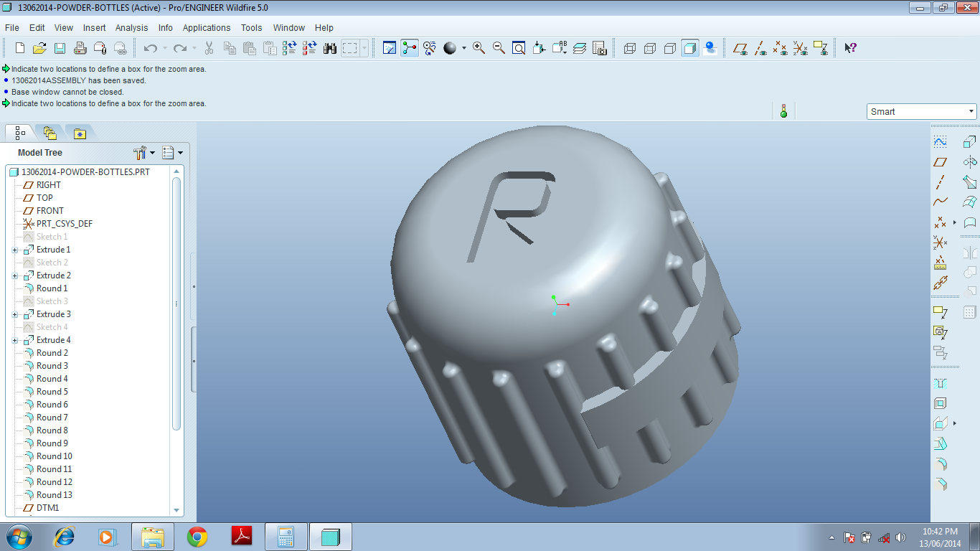Image resolution: width=980 pixels, height=551 pixels.
Task: Switch to no hidden display
Action: click(670, 48)
